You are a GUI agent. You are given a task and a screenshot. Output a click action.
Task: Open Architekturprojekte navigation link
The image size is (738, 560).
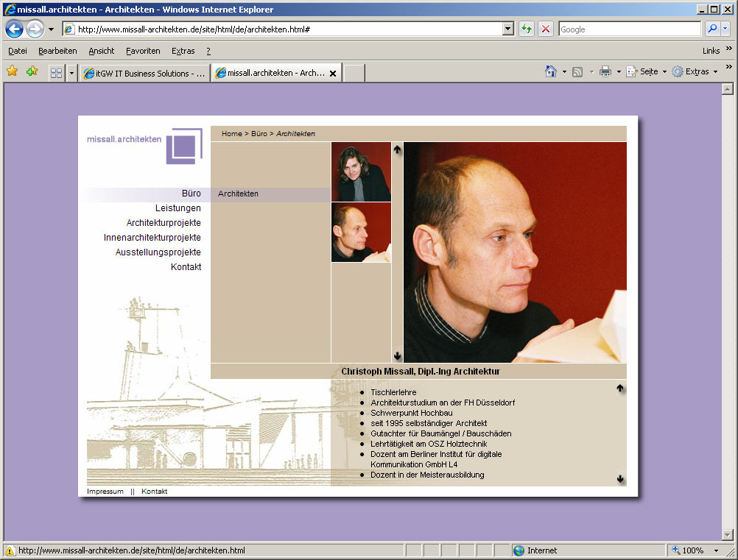pyautogui.click(x=164, y=222)
